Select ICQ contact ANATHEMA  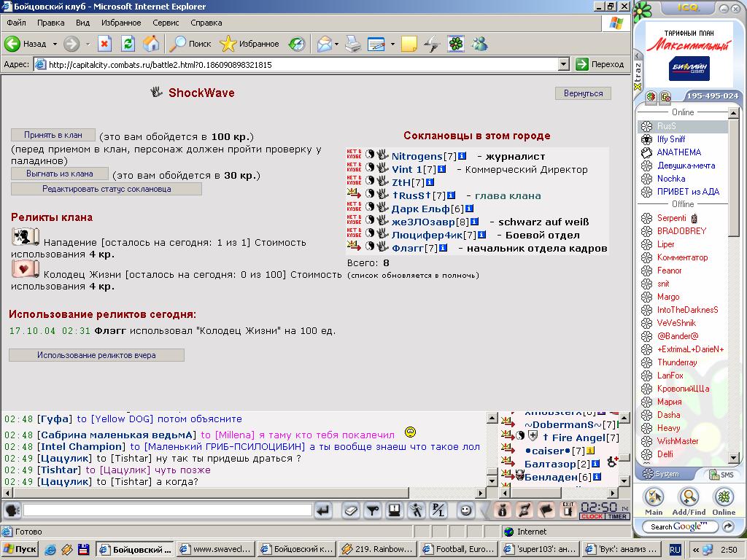678,152
